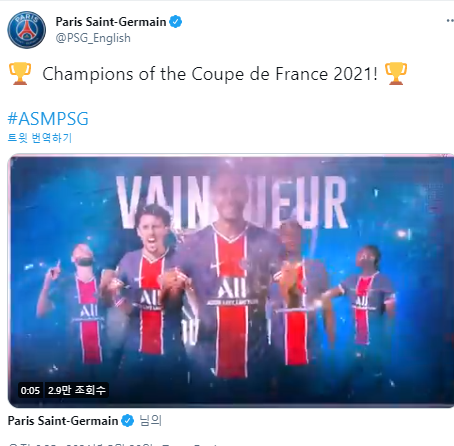
Task: Click the 2.9만 view count badge
Action: click(77, 390)
